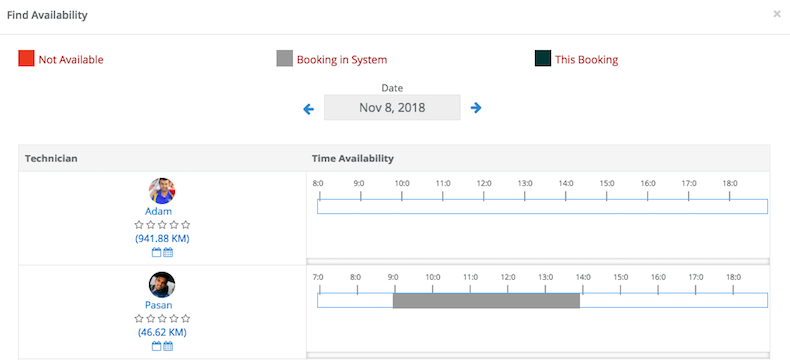The height and width of the screenshot is (360, 790).
Task: Click the dark This Booking legend swatch
Action: point(543,58)
